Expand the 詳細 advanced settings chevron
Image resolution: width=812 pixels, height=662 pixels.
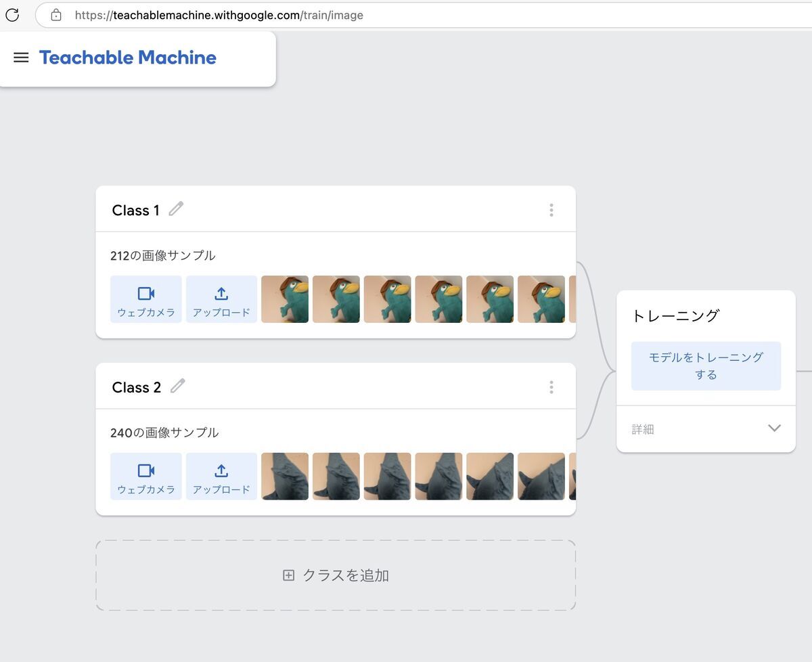(775, 428)
